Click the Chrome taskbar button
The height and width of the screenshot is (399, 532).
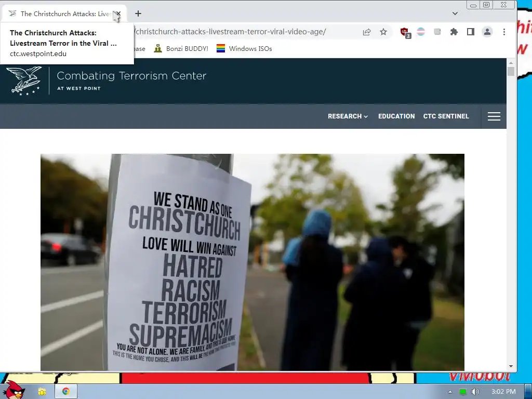tap(66, 392)
